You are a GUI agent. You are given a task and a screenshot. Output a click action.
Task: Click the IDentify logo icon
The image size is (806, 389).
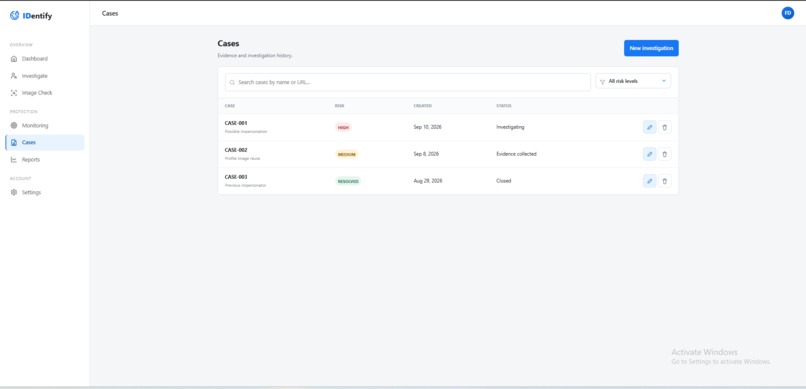pyautogui.click(x=14, y=16)
